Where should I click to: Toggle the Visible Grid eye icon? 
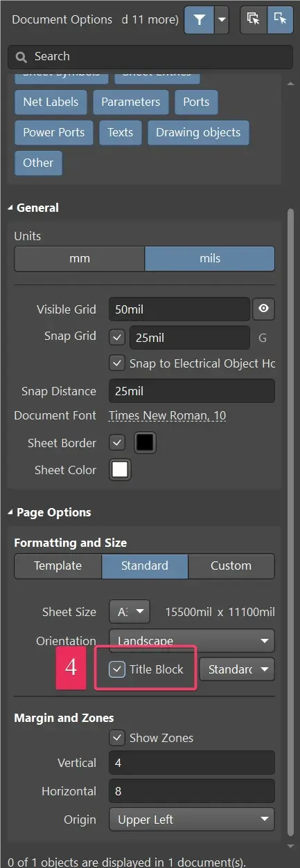click(263, 309)
